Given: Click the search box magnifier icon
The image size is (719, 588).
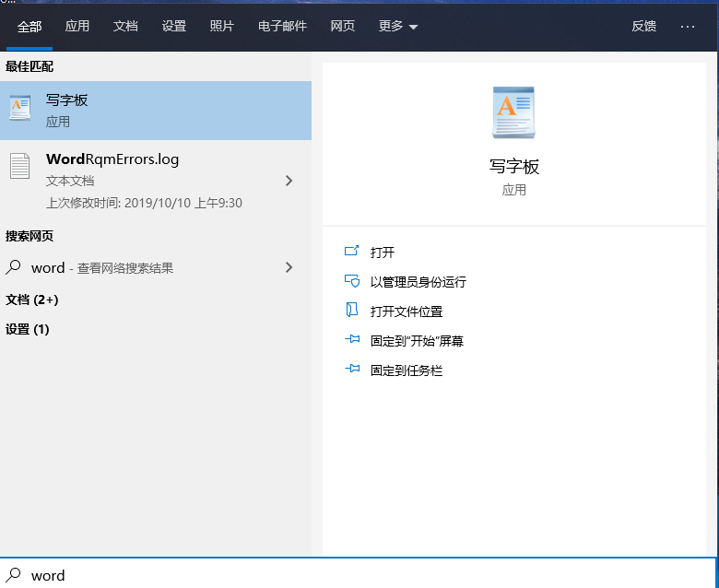Looking at the screenshot, I should coord(13,575).
